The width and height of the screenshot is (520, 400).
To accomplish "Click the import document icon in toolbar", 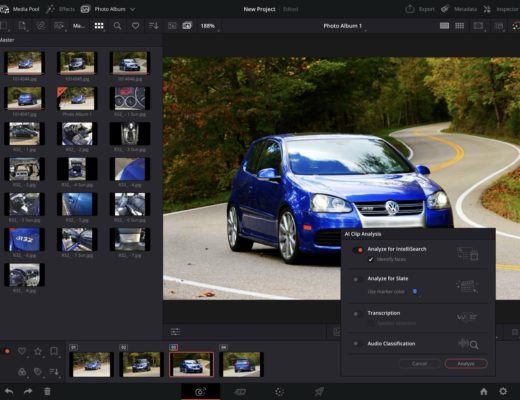I will [x=22, y=26].
